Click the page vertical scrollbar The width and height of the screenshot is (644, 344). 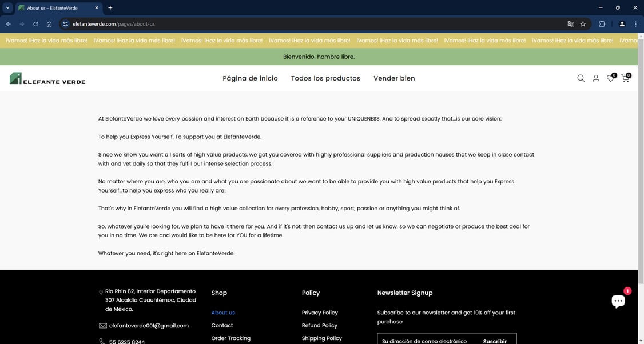(641, 160)
